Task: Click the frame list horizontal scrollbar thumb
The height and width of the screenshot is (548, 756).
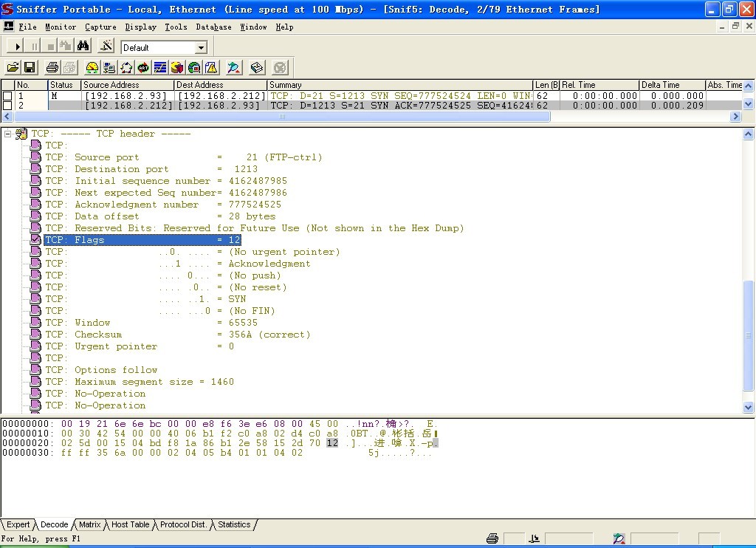Action: coord(281,116)
